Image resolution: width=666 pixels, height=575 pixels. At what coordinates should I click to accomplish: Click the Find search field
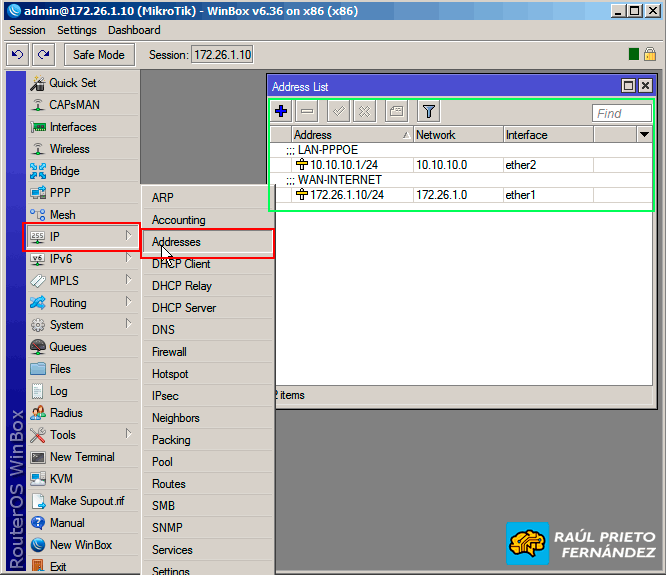(621, 113)
